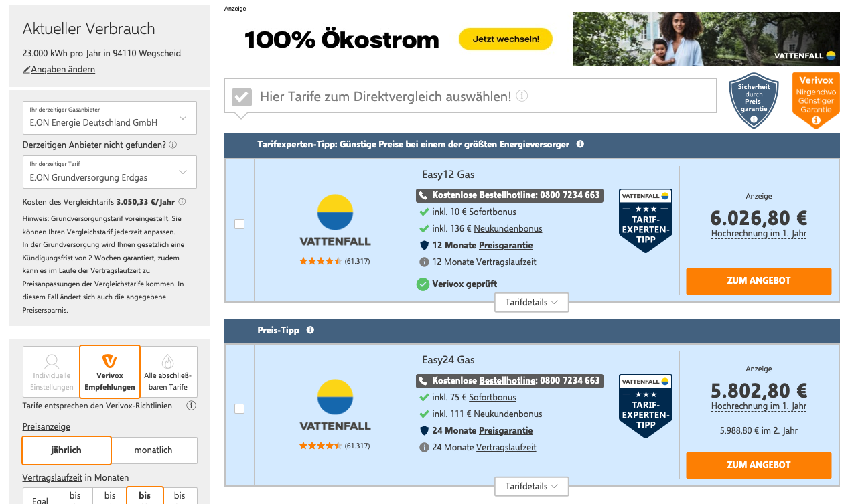850x504 pixels.
Task: Select the Individuelle Einstellungen tab
Action: (51, 371)
